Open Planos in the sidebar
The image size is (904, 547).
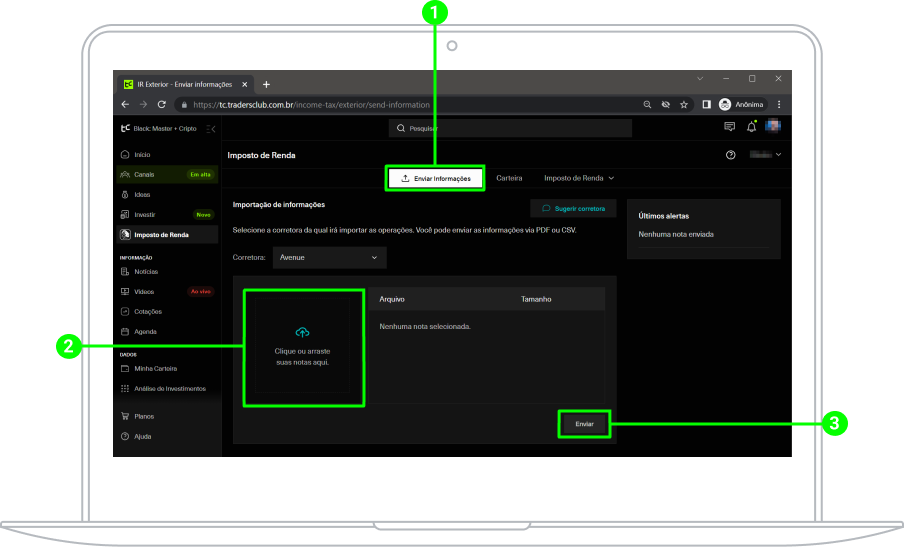pyautogui.click(x=167, y=416)
